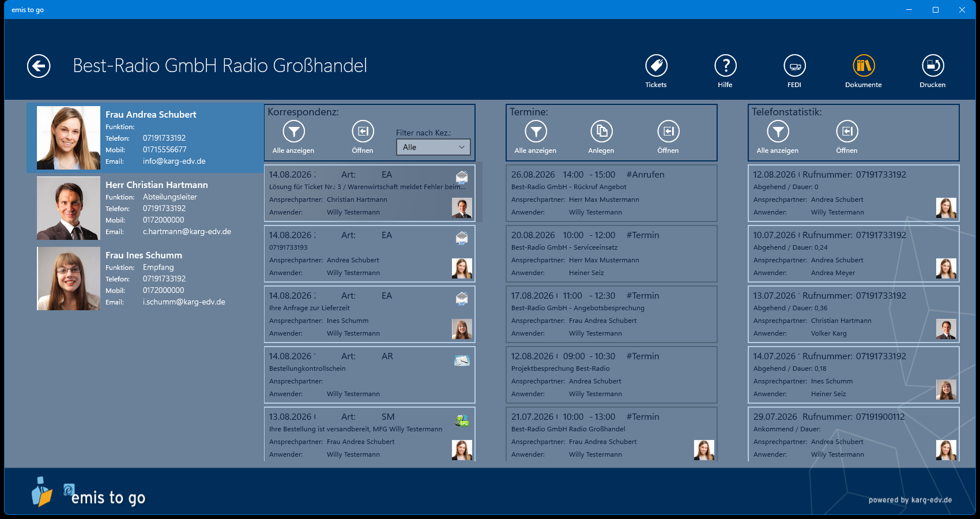Create new appointment with Anlegen
This screenshot has width=980, height=519.
[x=601, y=131]
